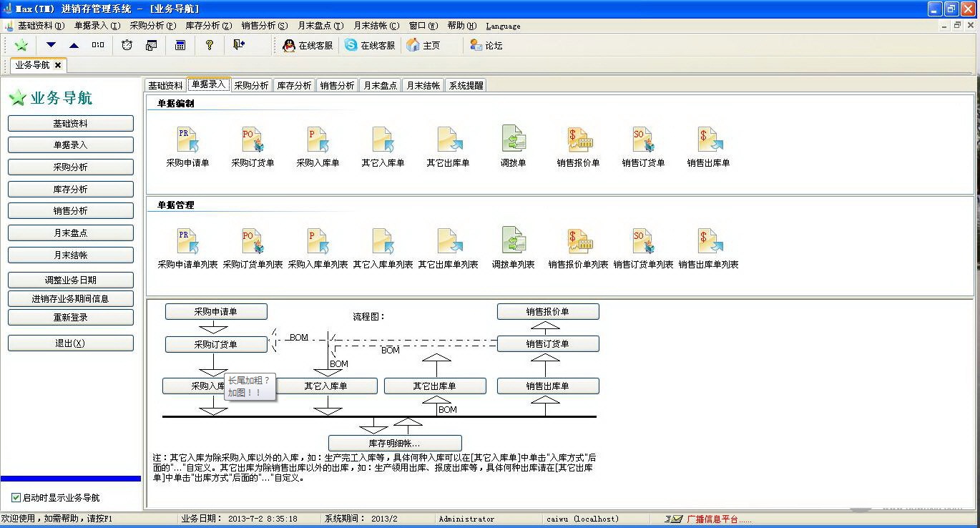980x528 pixels.
Task: Open the 采购入库单列表 icon
Action: click(x=318, y=241)
